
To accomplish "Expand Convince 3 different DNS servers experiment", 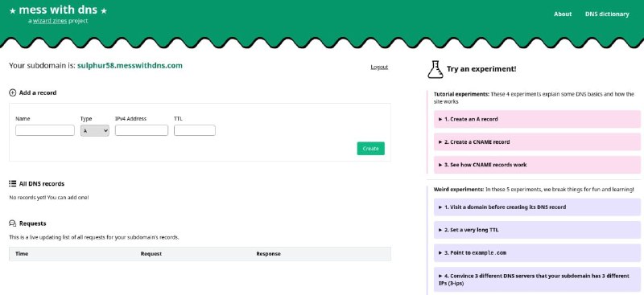I will point(537,280).
